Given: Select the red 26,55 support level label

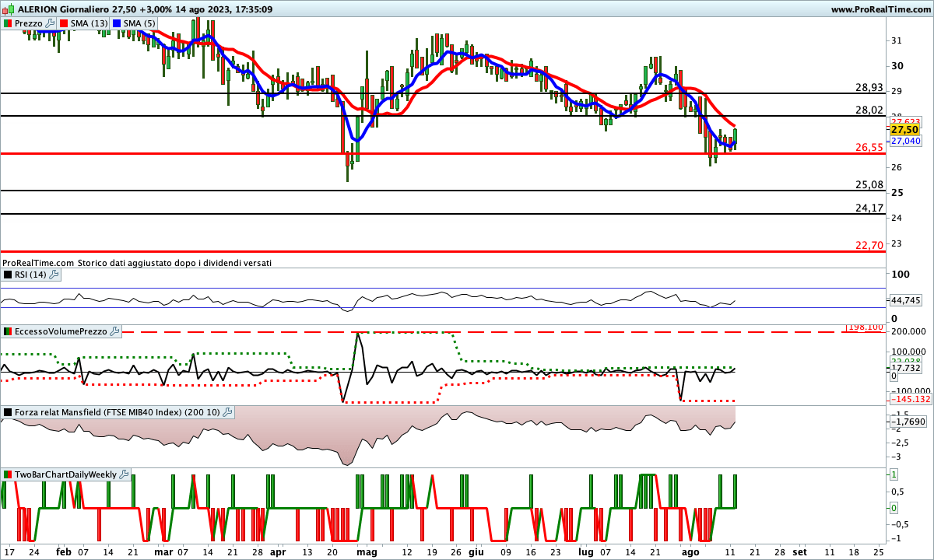Looking at the screenshot, I should click(869, 147).
